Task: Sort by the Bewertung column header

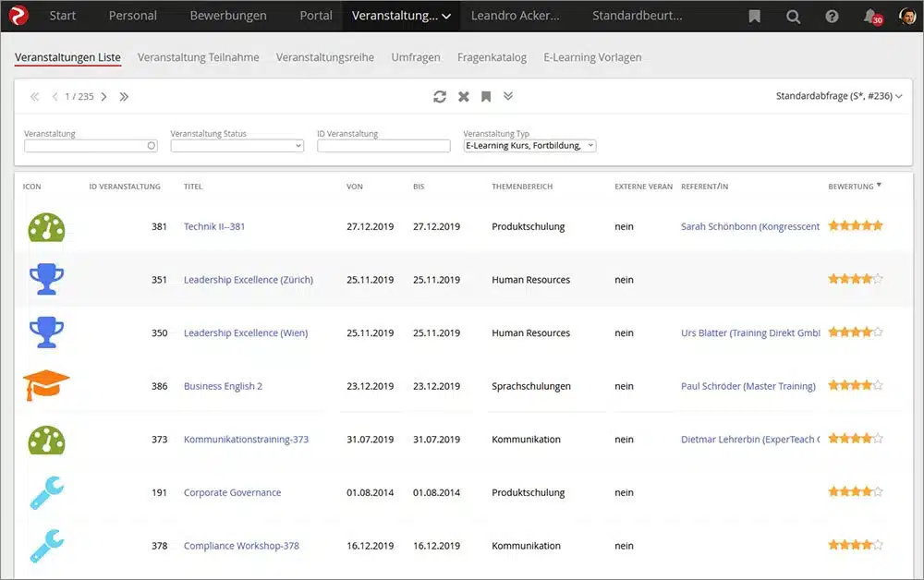Action: pyautogui.click(x=855, y=186)
